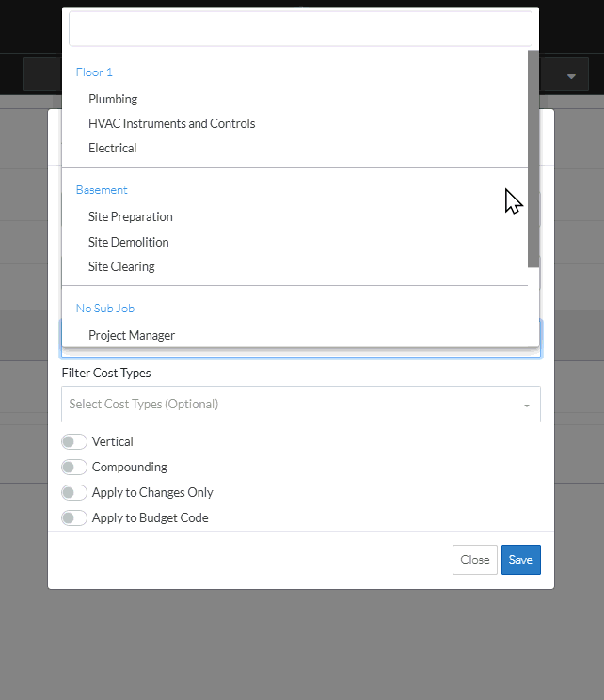Choose Site Clearing option
Image resolution: width=604 pixels, height=700 pixels.
121,266
